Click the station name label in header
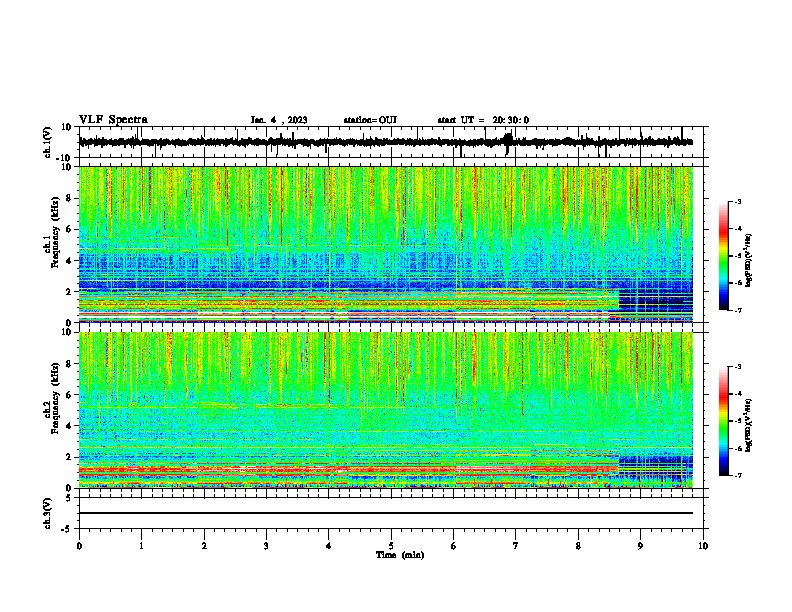Screen dimensions: 792x612 point(370,120)
